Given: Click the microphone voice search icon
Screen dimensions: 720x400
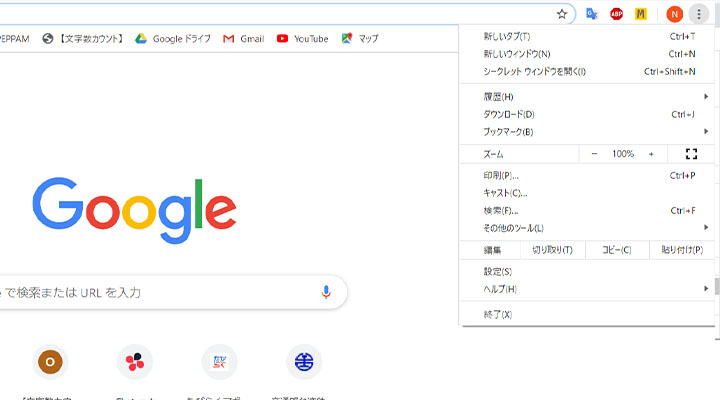Looking at the screenshot, I should [326, 292].
